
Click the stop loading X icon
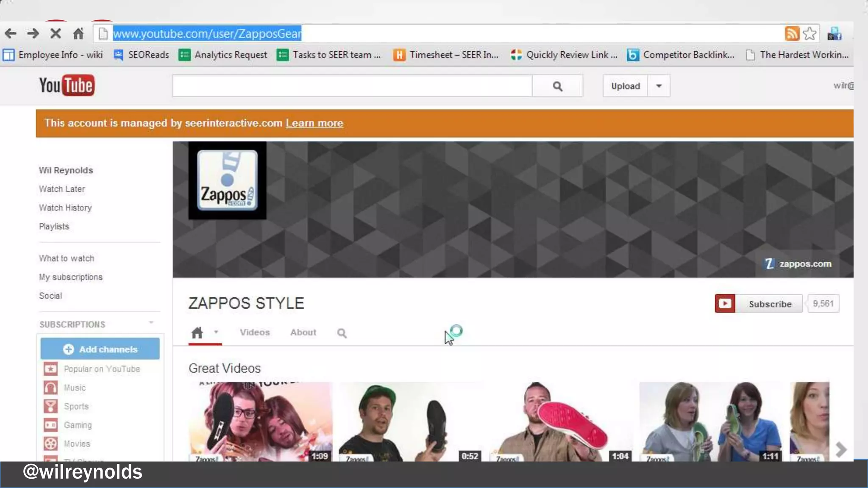pos(56,33)
